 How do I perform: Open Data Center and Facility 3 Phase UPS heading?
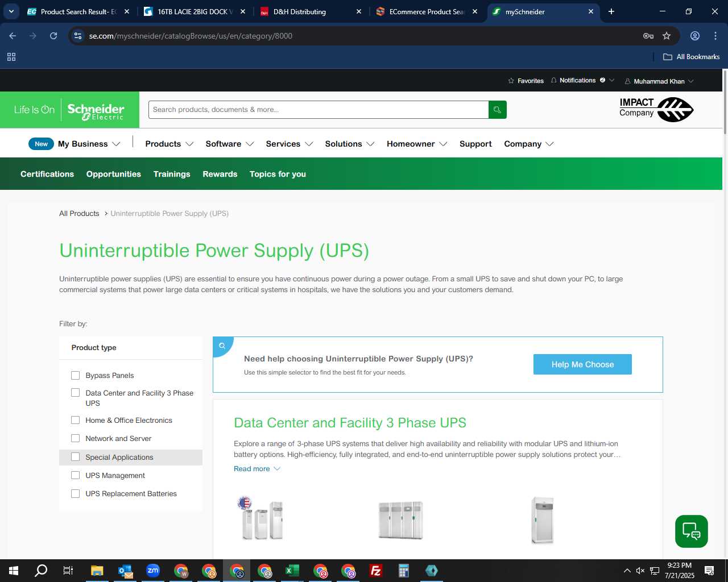pyautogui.click(x=350, y=423)
